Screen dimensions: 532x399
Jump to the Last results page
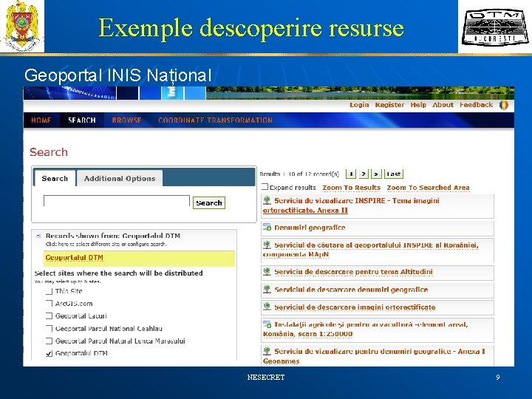click(x=394, y=174)
